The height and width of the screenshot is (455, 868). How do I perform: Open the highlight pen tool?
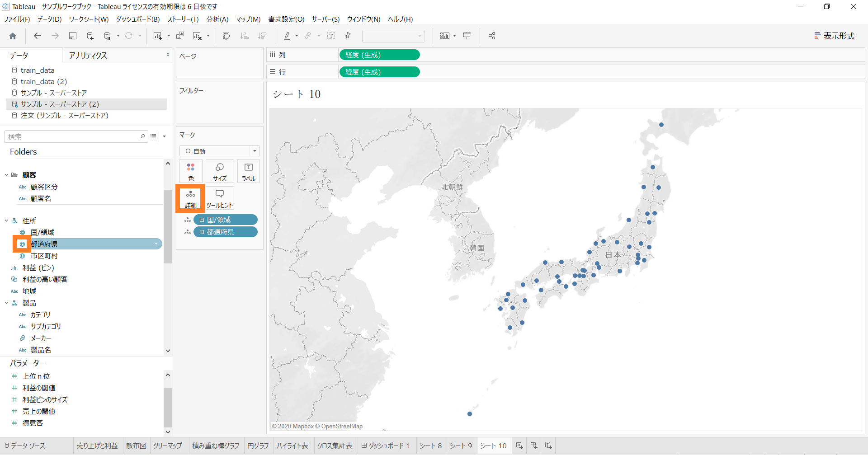point(287,36)
